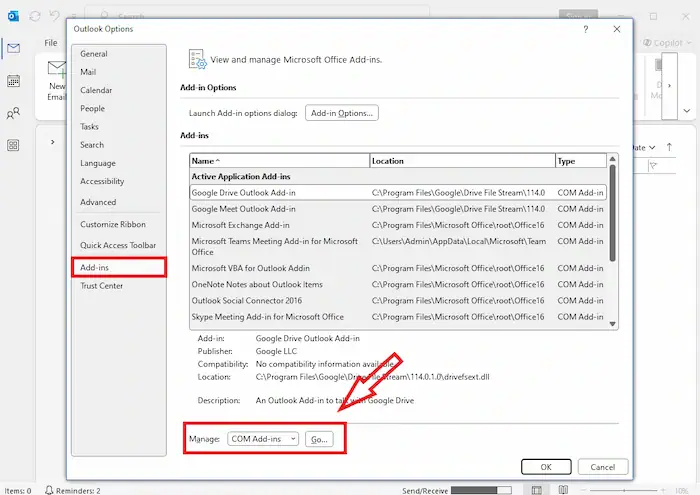Open the Copilot dropdown in Outlook ribbon
The image size is (700, 495).
coord(667,43)
